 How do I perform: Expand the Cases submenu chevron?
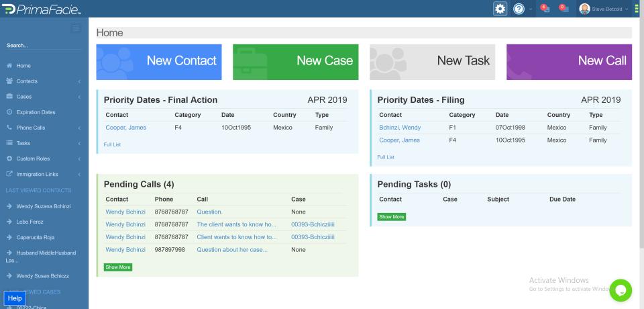point(79,97)
